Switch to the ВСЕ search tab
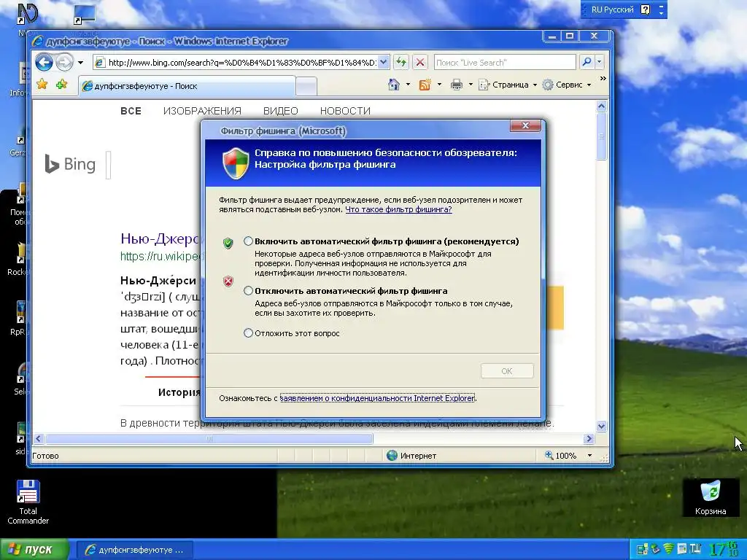Viewport: 747px width, 560px height. click(131, 111)
